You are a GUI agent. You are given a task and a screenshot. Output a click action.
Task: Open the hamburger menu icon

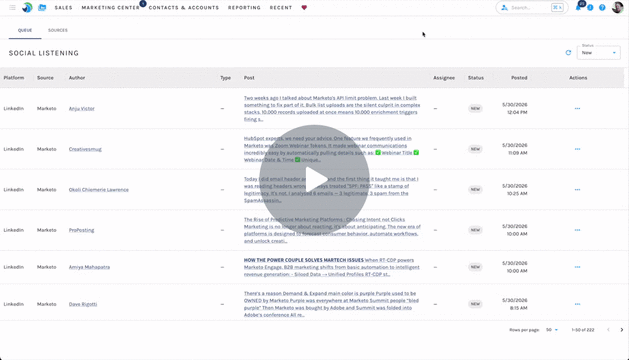[x=12, y=8]
